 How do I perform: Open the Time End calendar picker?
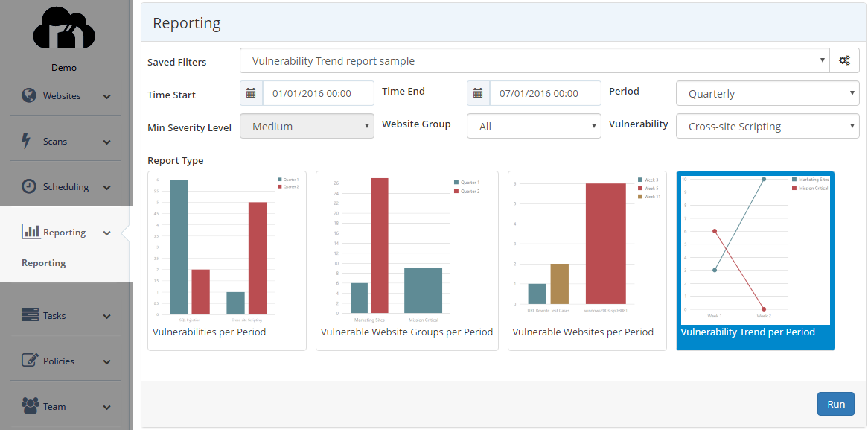tap(477, 93)
